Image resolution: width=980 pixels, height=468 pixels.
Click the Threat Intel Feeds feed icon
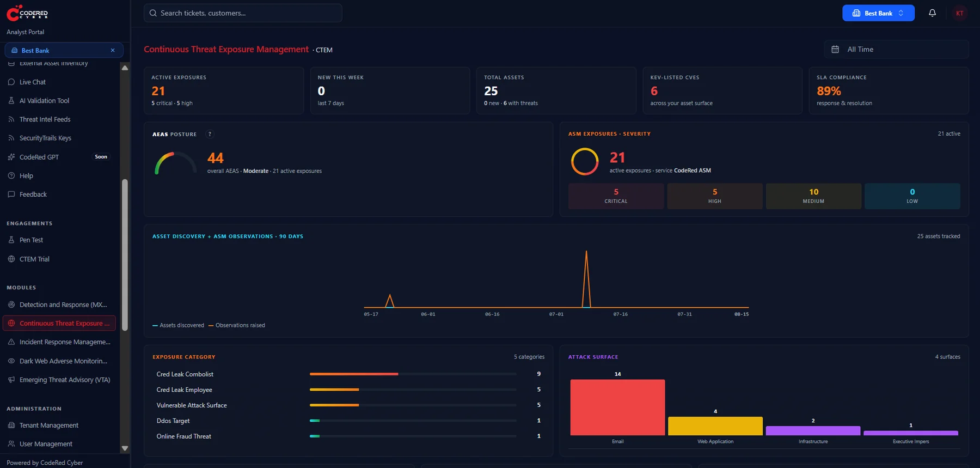11,119
